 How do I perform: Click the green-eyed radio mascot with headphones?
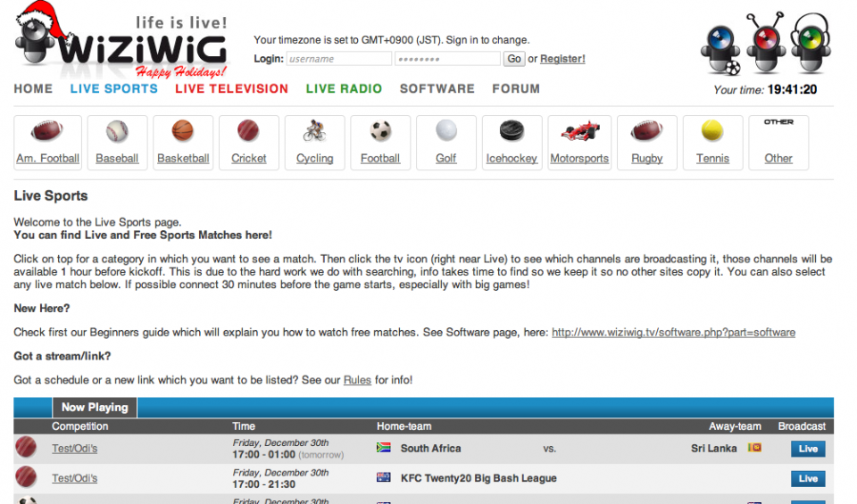811,44
